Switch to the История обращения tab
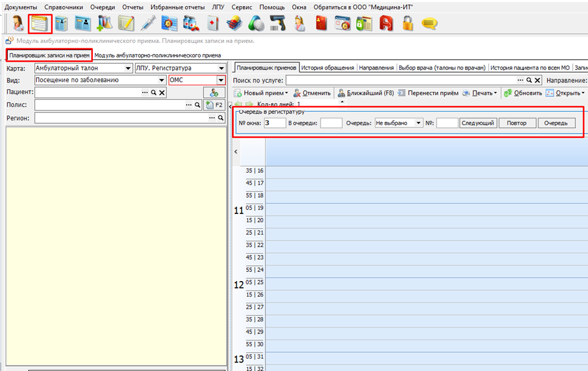The width and height of the screenshot is (588, 371). pyautogui.click(x=328, y=68)
